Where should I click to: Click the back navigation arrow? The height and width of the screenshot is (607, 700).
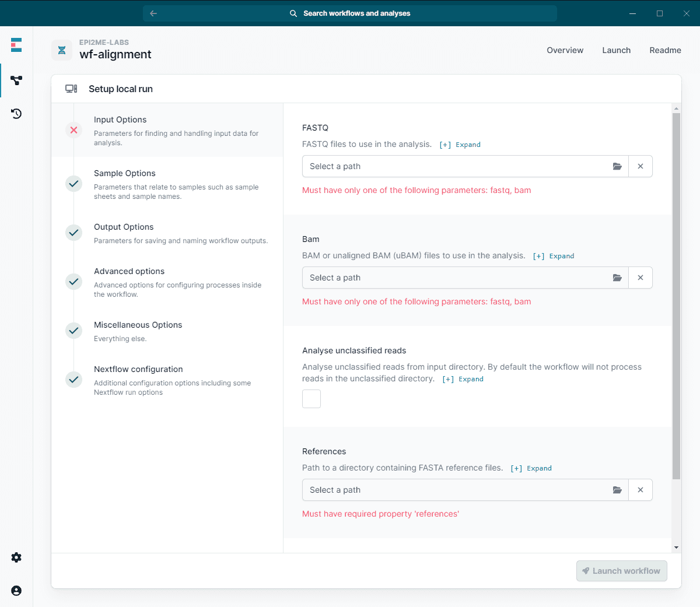pyautogui.click(x=153, y=13)
